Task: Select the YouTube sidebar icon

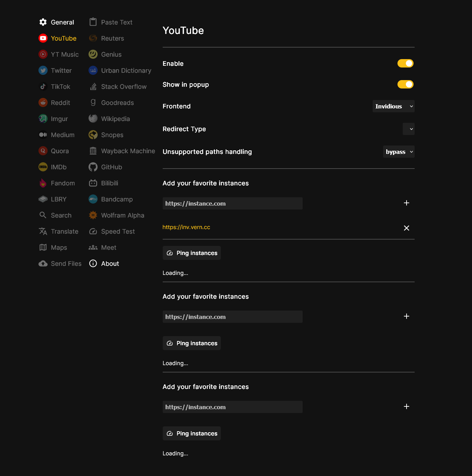Action: click(x=43, y=38)
